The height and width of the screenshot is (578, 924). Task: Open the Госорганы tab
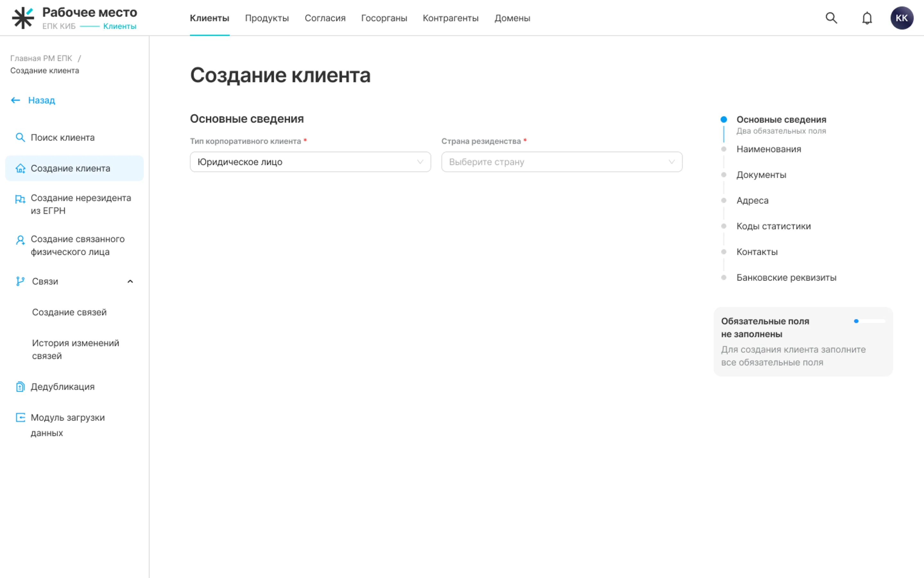pos(384,18)
